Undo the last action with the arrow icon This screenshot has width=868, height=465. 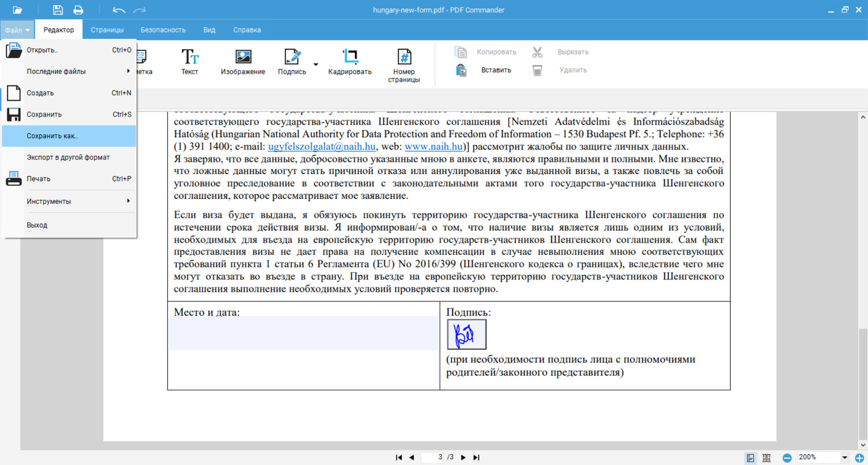click(119, 10)
